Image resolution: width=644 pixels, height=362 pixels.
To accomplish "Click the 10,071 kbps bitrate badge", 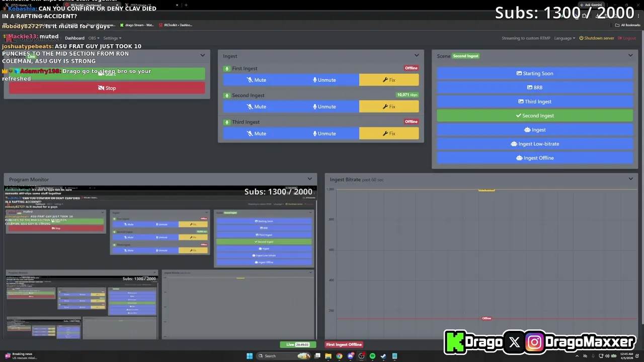I will tap(408, 95).
